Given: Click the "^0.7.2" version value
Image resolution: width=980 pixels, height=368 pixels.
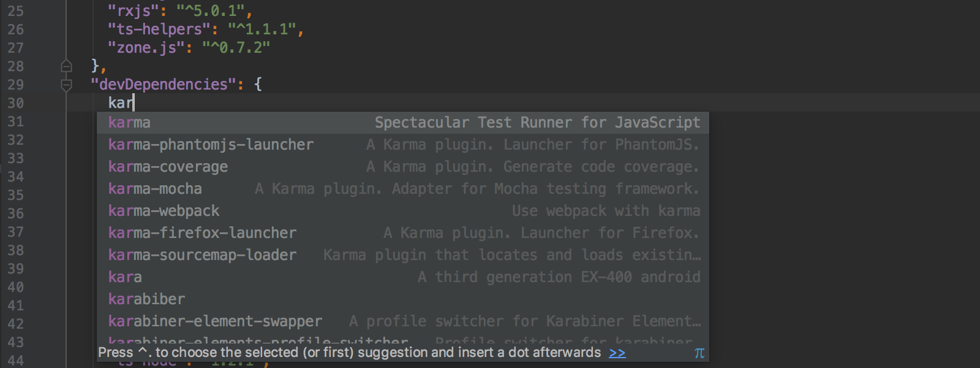Looking at the screenshot, I should (236, 48).
